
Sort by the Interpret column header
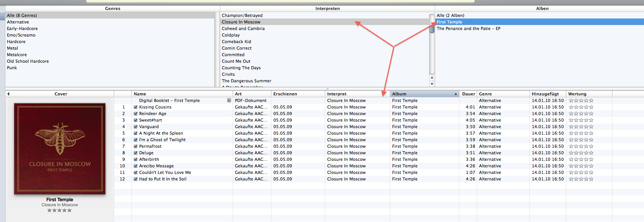tap(358, 94)
